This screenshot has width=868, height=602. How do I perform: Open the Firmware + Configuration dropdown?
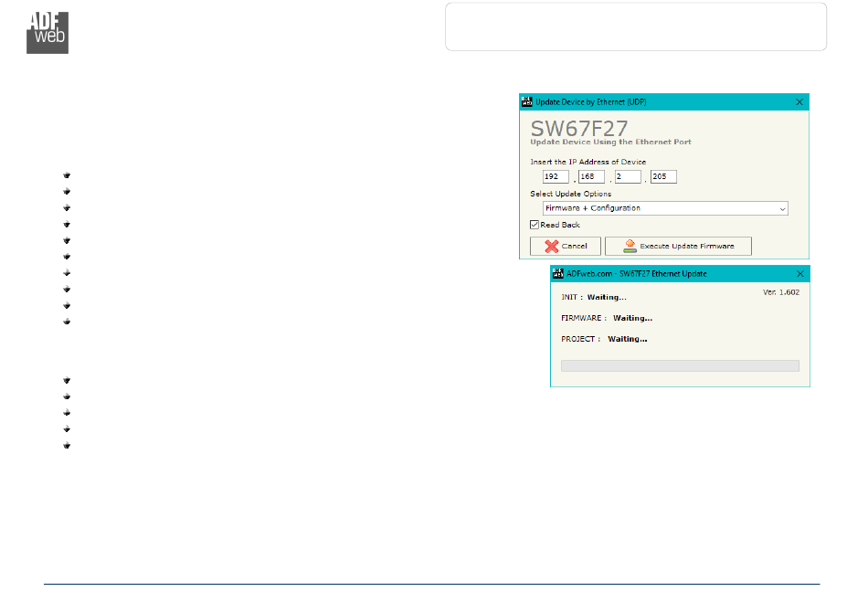tap(665, 208)
